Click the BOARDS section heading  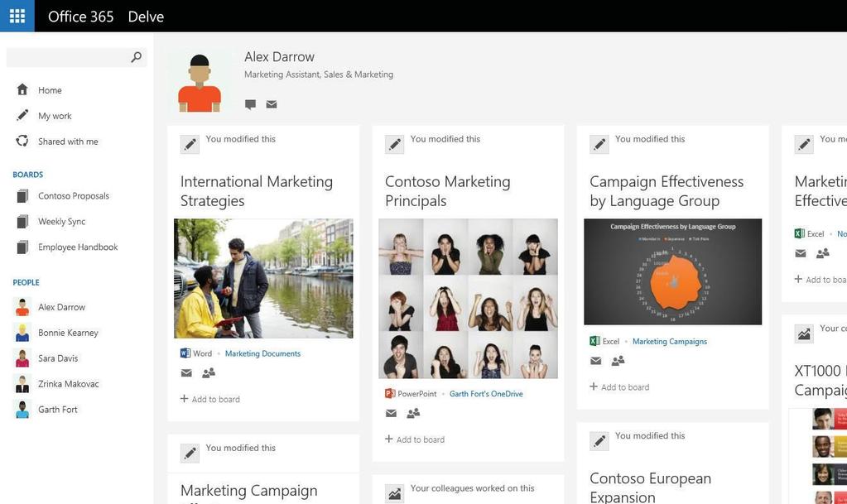pos(28,175)
